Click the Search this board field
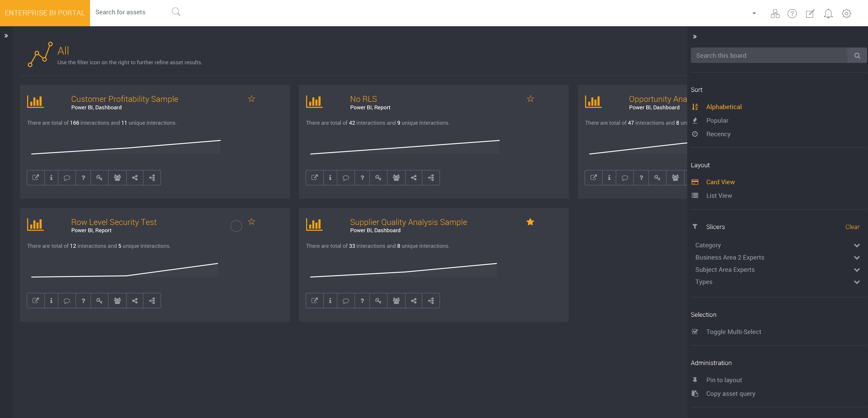The height and width of the screenshot is (418, 868). click(769, 56)
